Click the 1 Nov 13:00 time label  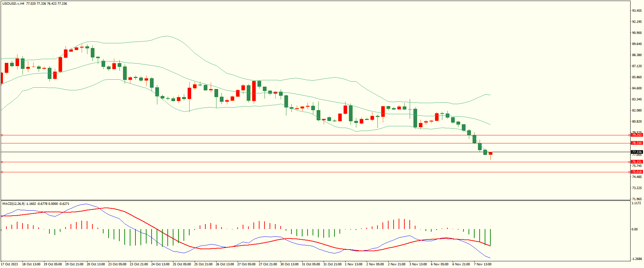354,264
